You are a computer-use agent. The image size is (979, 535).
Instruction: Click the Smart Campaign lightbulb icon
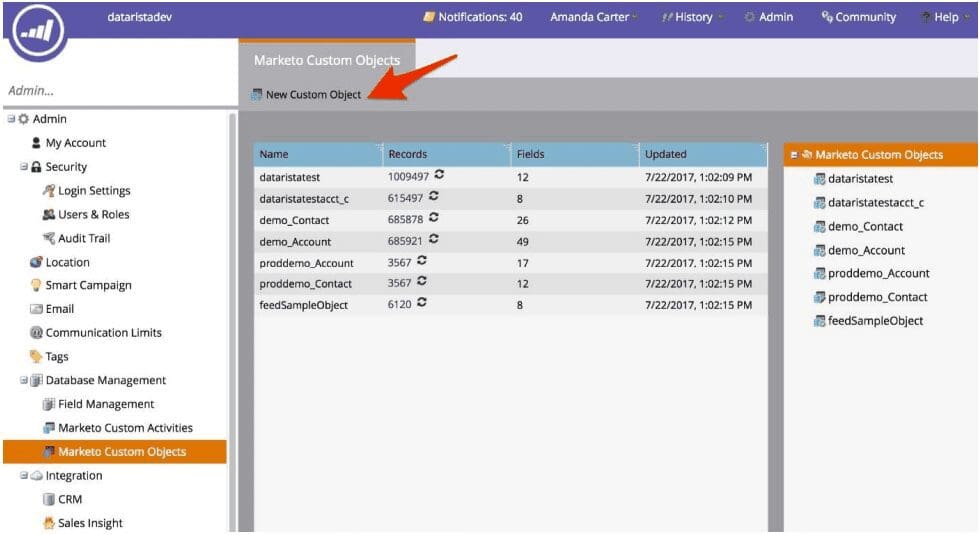[x=36, y=285]
